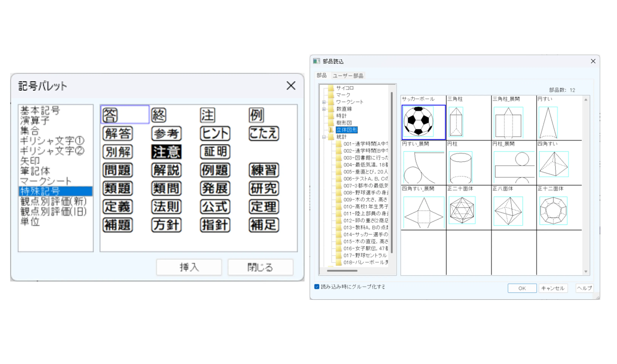Expand the 数直線 folder node

(324, 109)
